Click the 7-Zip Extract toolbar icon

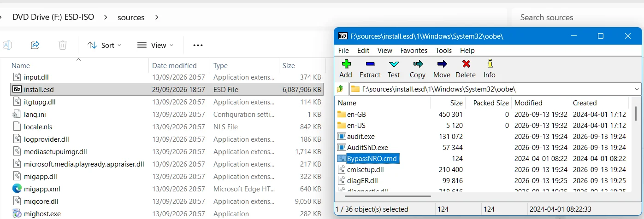tap(370, 64)
